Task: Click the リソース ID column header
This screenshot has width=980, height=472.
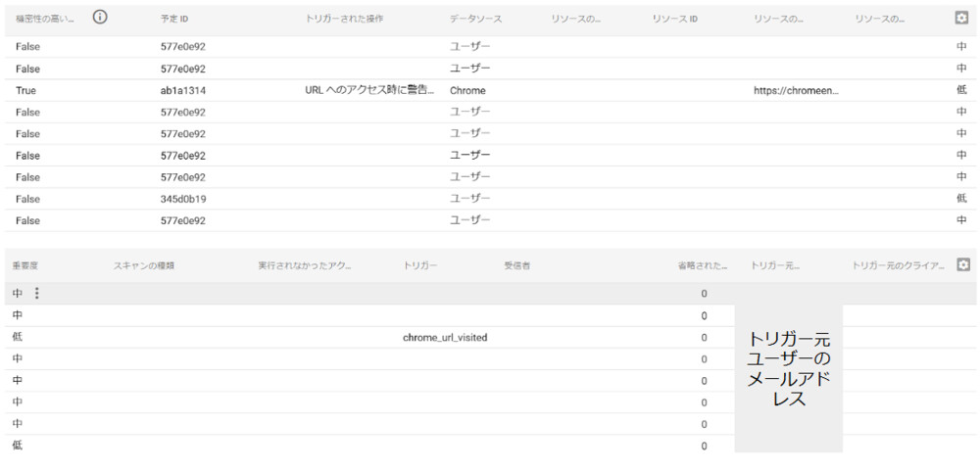Action: [x=675, y=19]
